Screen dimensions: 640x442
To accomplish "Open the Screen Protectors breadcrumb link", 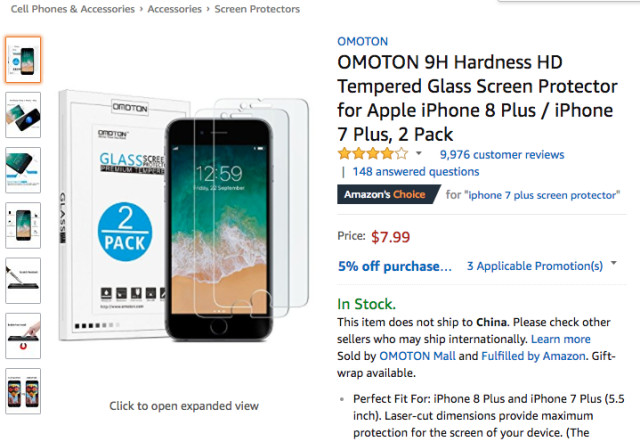I will click(257, 9).
